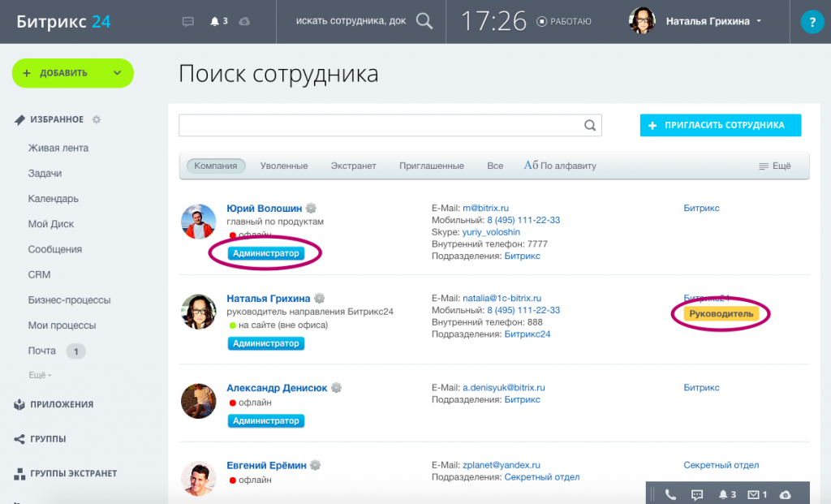Switch to the Все tab

pos(495,166)
